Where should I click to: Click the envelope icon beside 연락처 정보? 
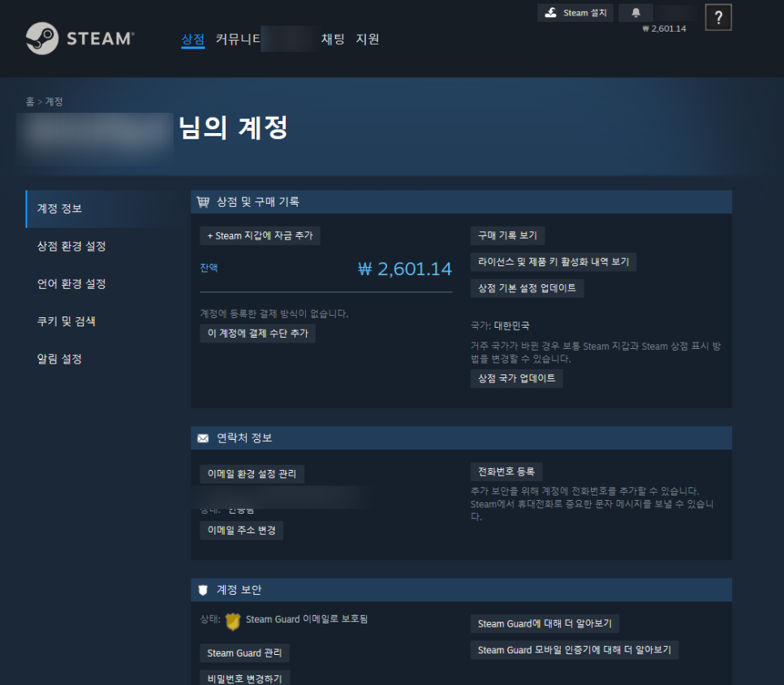coord(203,438)
